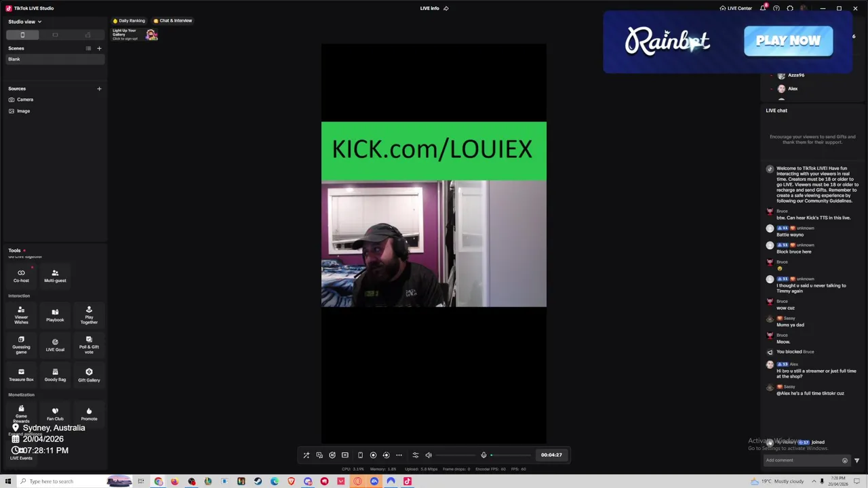The height and width of the screenshot is (488, 868).
Task: Click the add screen overlay icon
Action: [x=345, y=455]
